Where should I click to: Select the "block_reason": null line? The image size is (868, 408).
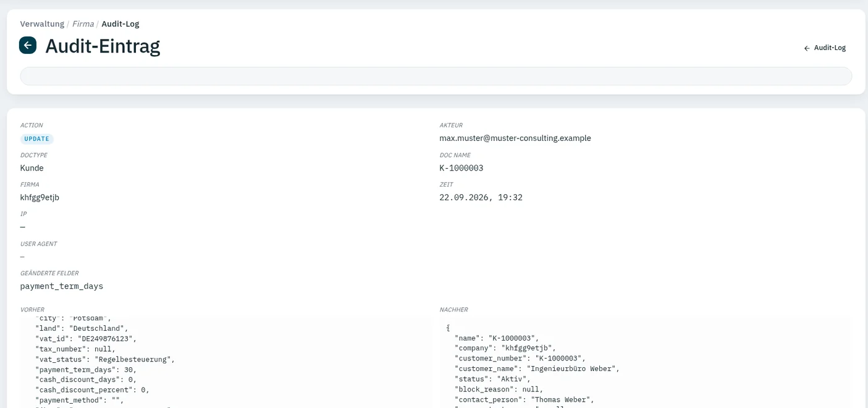pos(499,389)
